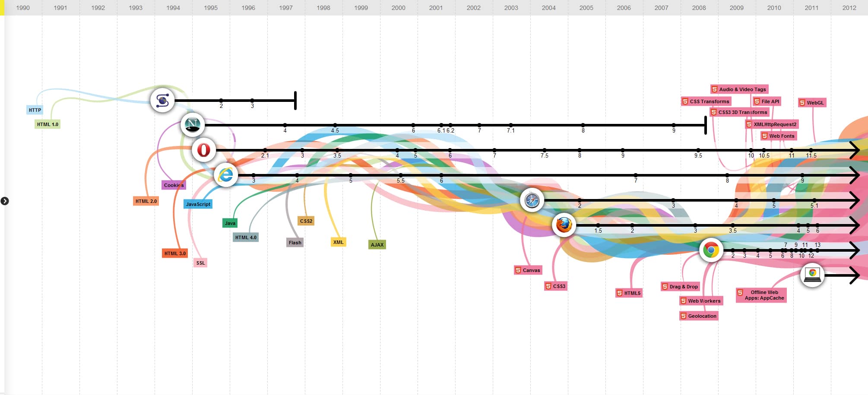The height and width of the screenshot is (395, 868).
Task: Click the Chrome browser icon
Action: [711, 250]
